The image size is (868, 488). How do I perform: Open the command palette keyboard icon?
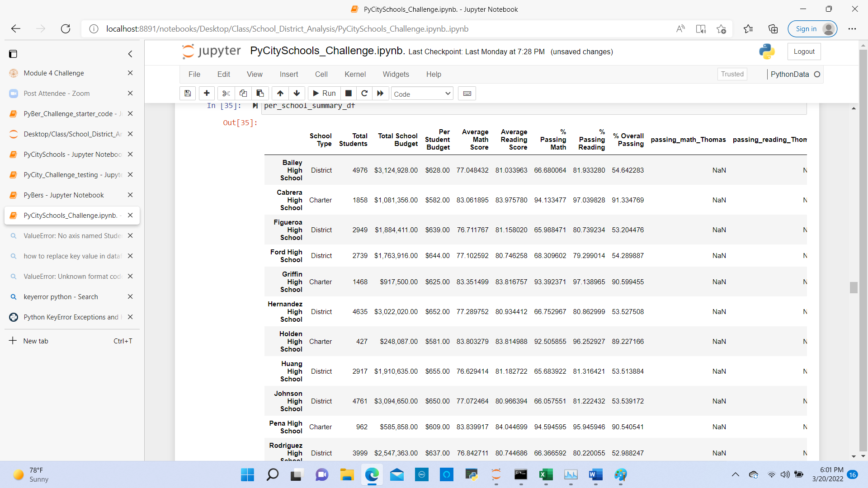[x=467, y=94]
